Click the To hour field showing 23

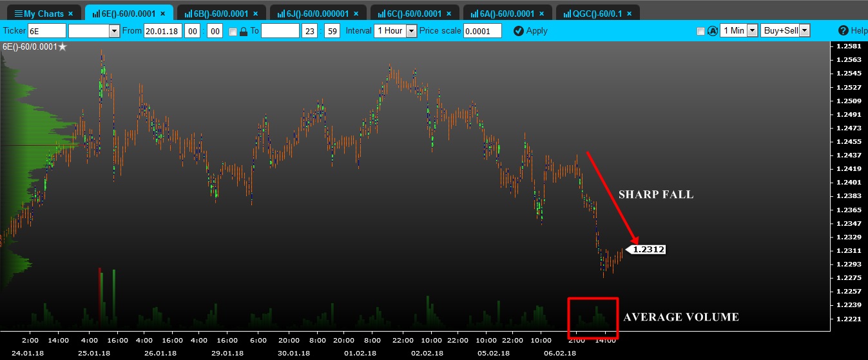[309, 31]
